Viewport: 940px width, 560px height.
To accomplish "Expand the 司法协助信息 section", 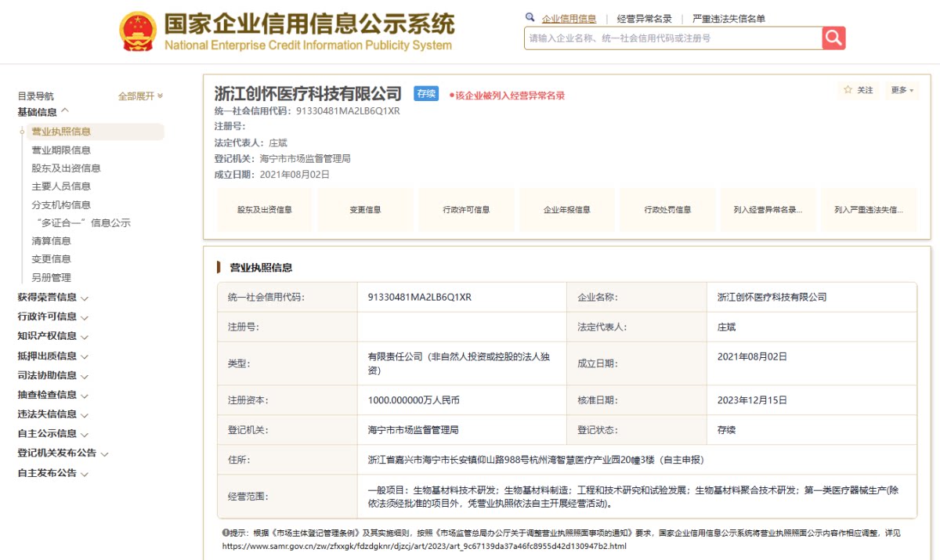I will click(53, 376).
